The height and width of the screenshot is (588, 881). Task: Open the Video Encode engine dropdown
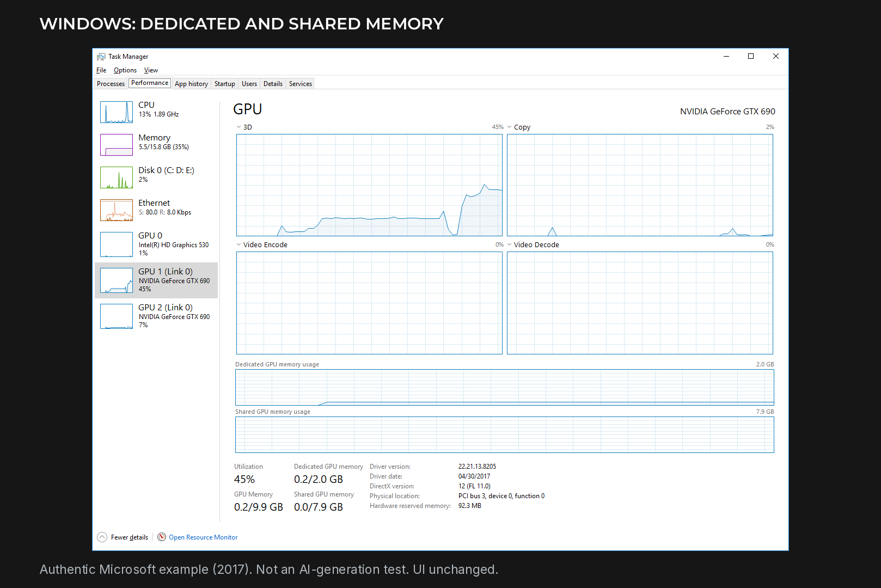[x=238, y=244]
